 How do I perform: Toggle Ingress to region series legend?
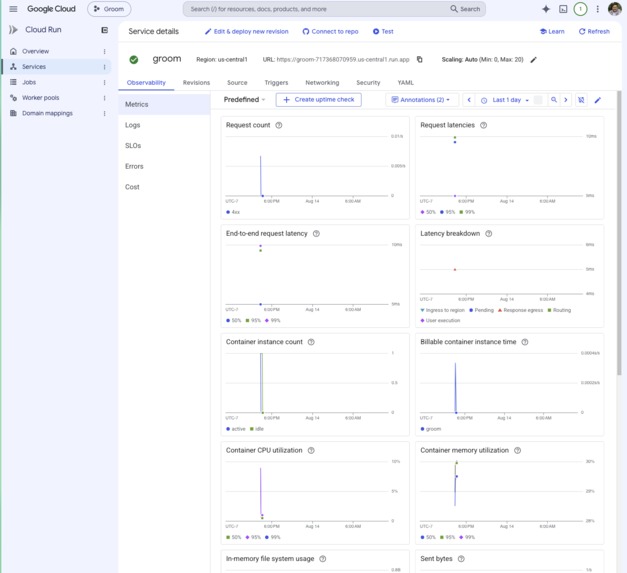[x=442, y=310]
